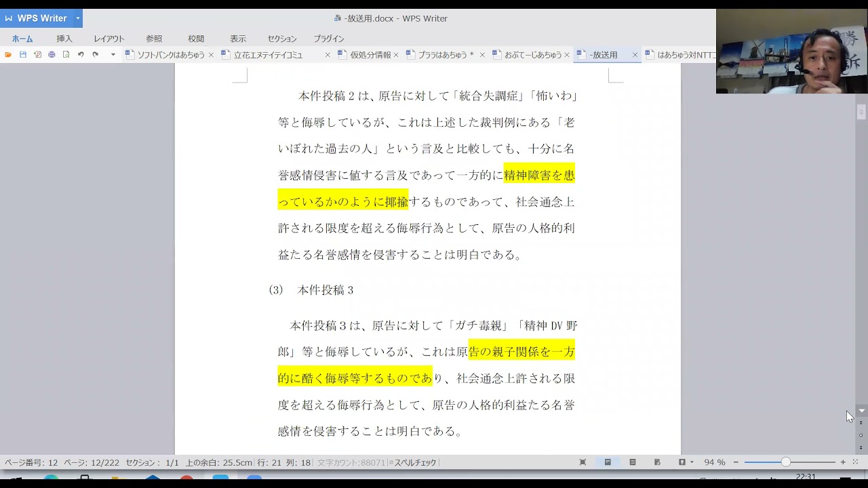Click the Redo arrow icon

(x=95, y=55)
